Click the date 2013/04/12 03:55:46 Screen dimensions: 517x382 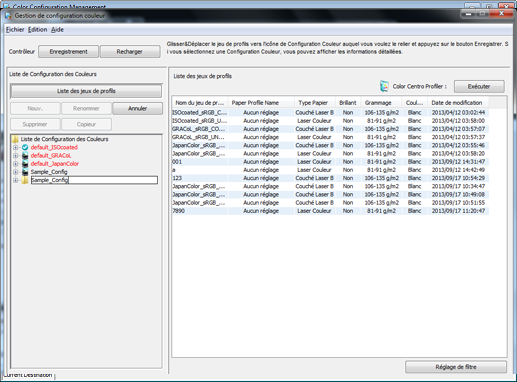(x=458, y=145)
